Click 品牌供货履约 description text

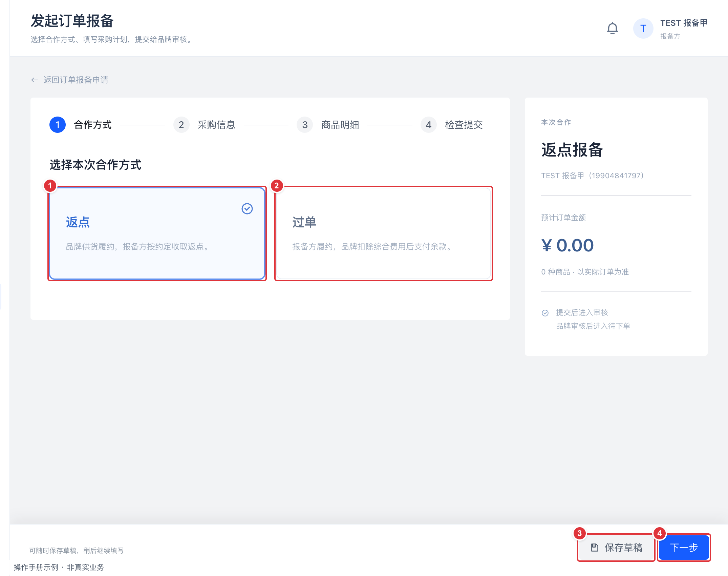tap(137, 247)
